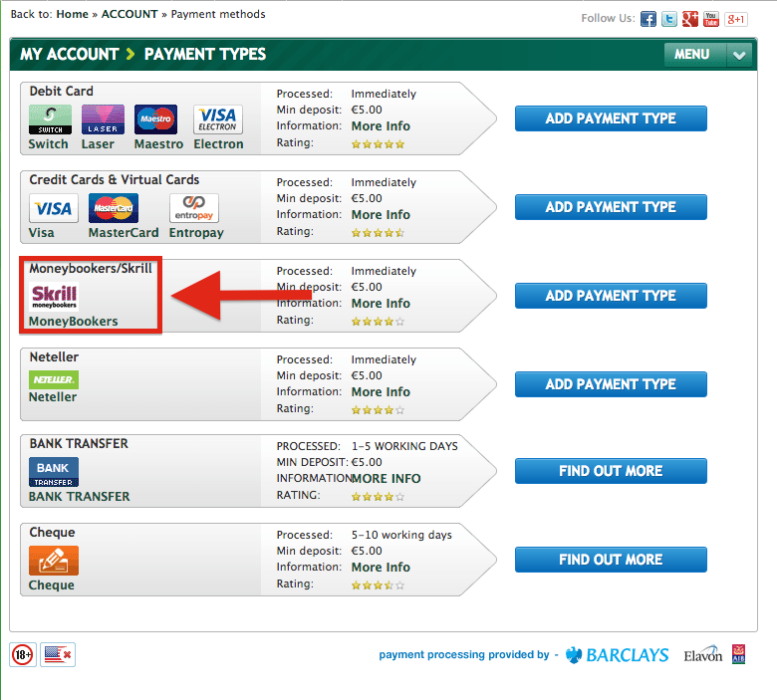This screenshot has width=777, height=700.
Task: Click the g+1 share button
Action: [x=736, y=19]
